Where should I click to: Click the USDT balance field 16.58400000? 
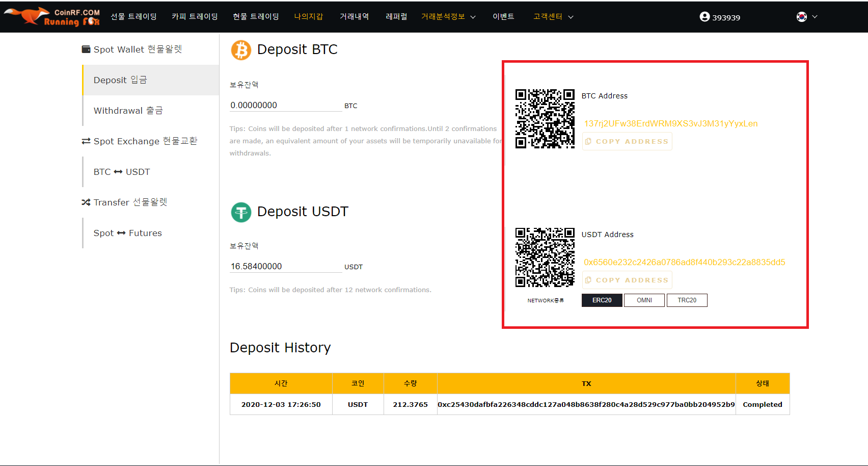[x=286, y=267]
